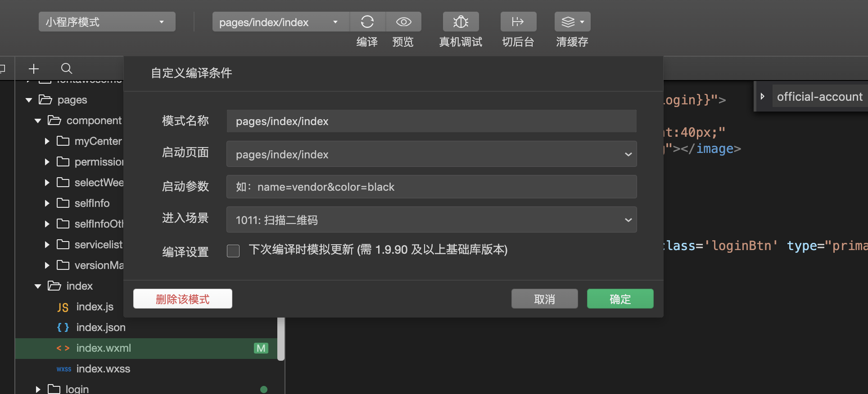Viewport: 868px width, 394px height.
Task: Open the 小程序模式 mode dropdown
Action: 107,22
